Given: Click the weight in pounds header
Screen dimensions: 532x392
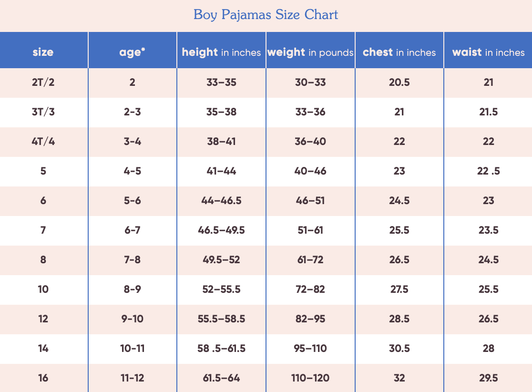Looking at the screenshot, I should coord(310,52).
